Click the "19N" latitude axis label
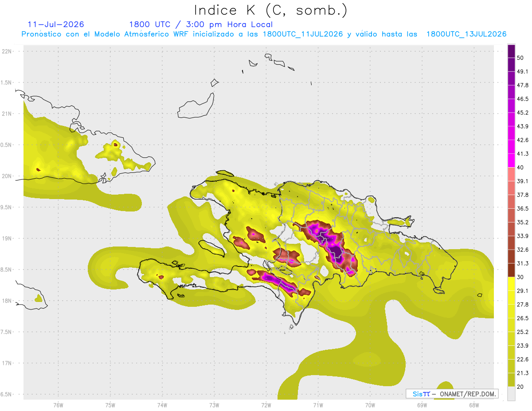Screen dimensions: 532x411 (x=8, y=239)
